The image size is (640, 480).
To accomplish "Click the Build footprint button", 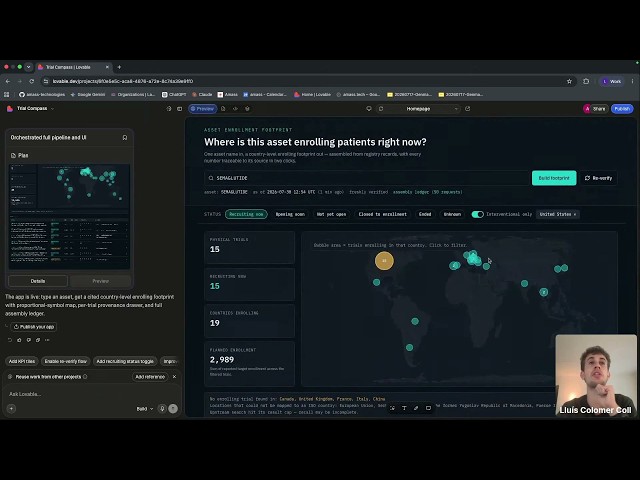I will tap(554, 178).
